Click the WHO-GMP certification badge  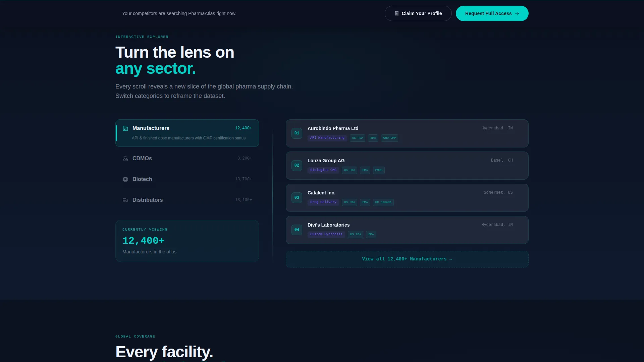point(389,138)
